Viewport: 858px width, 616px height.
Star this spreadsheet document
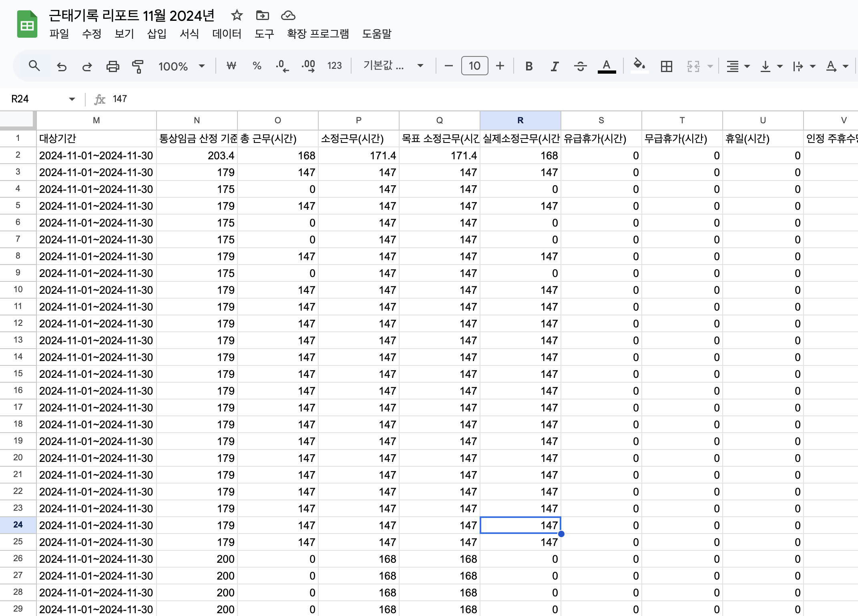pyautogui.click(x=237, y=16)
